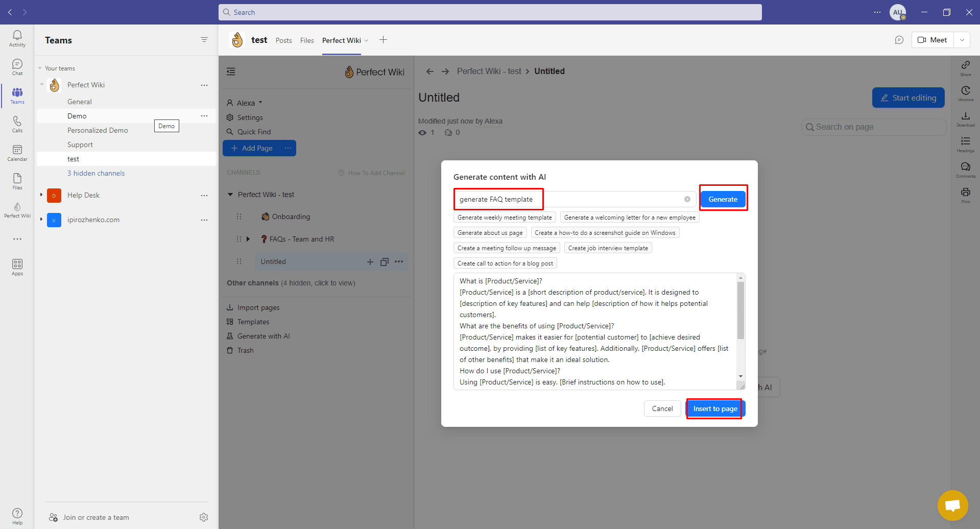This screenshot has height=529, width=980.
Task: Click the Generate button
Action: (723, 199)
